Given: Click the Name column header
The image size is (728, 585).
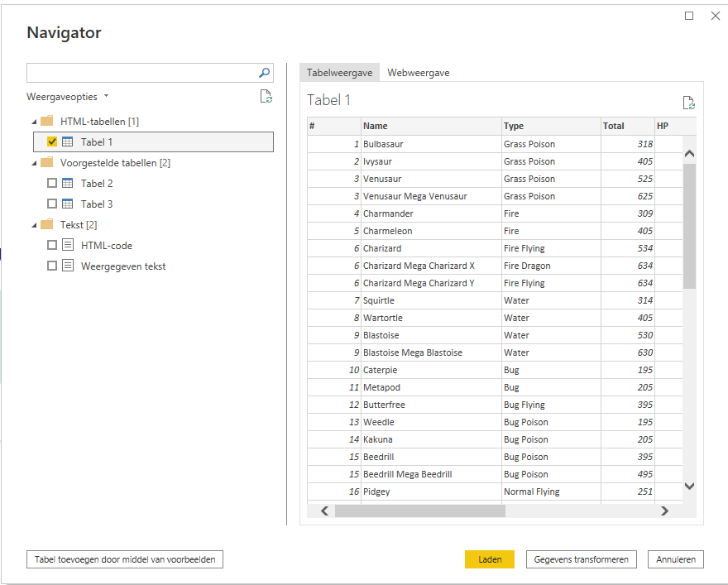Looking at the screenshot, I should click(x=431, y=126).
